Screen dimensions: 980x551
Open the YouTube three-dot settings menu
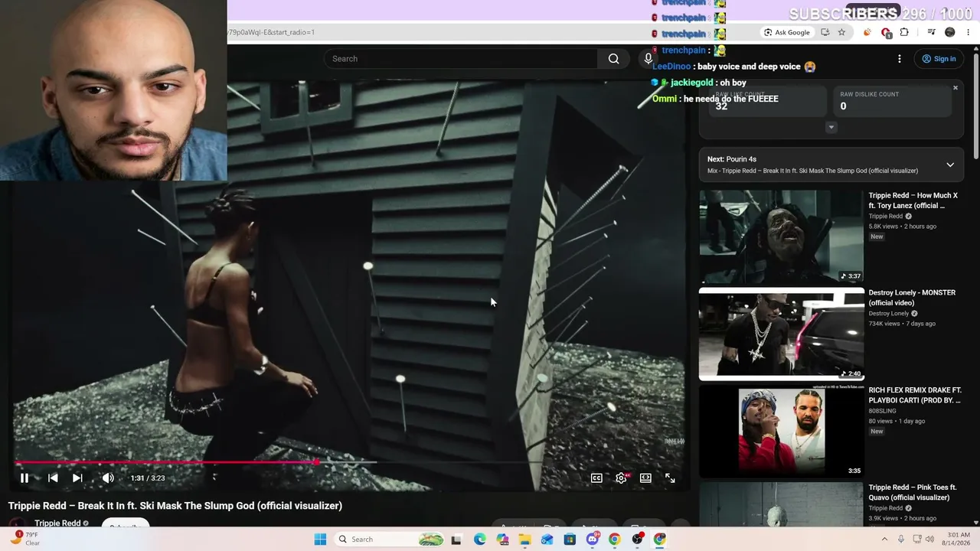coord(900,59)
